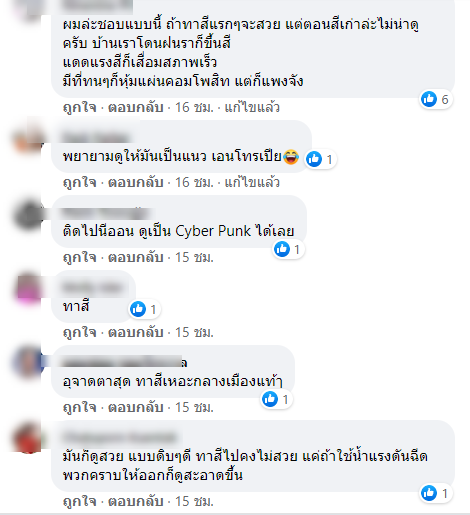Open profile picture of Cyber Punk commenter
The height and width of the screenshot is (515, 470).
pos(28,215)
